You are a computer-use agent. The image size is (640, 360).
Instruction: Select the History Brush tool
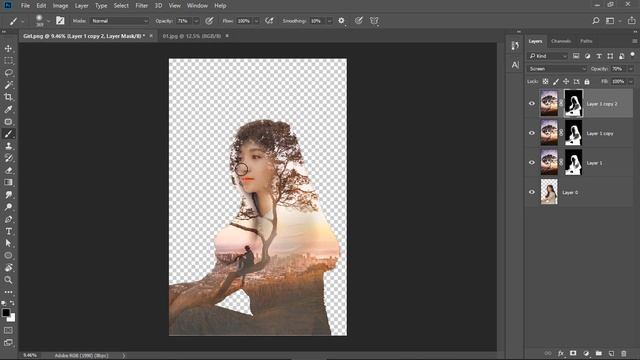(x=8, y=158)
